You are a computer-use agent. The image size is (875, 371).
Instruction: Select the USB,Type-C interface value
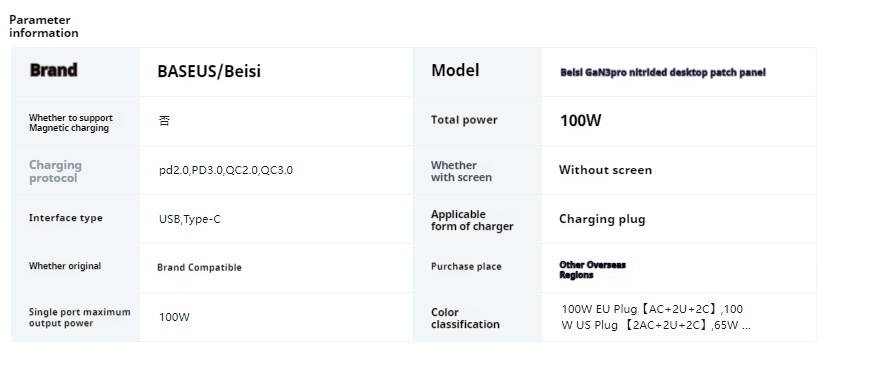pyautogui.click(x=189, y=219)
